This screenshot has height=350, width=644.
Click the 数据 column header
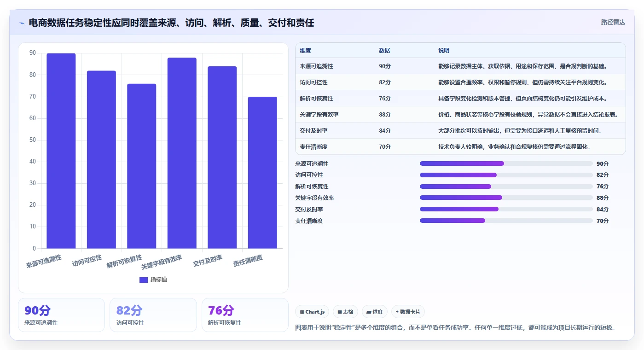(384, 51)
